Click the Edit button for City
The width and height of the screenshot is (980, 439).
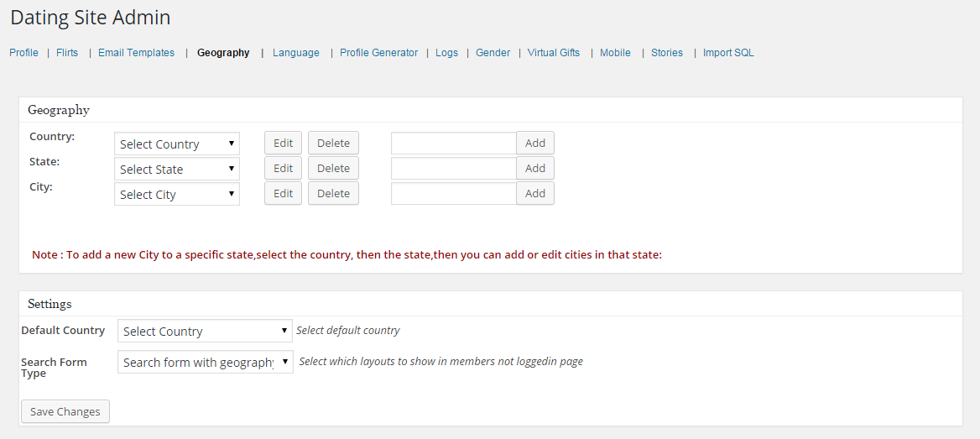click(x=283, y=193)
